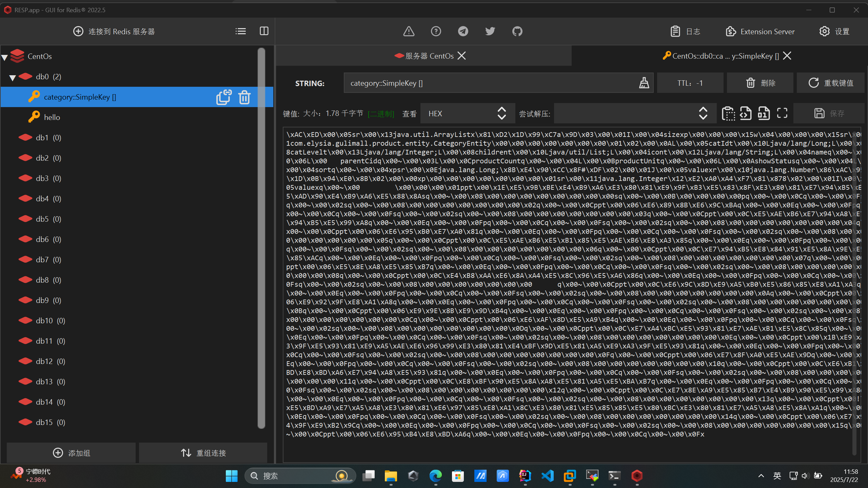This screenshot has width=868, height=488.
Task: Open database db11
Action: (x=51, y=341)
